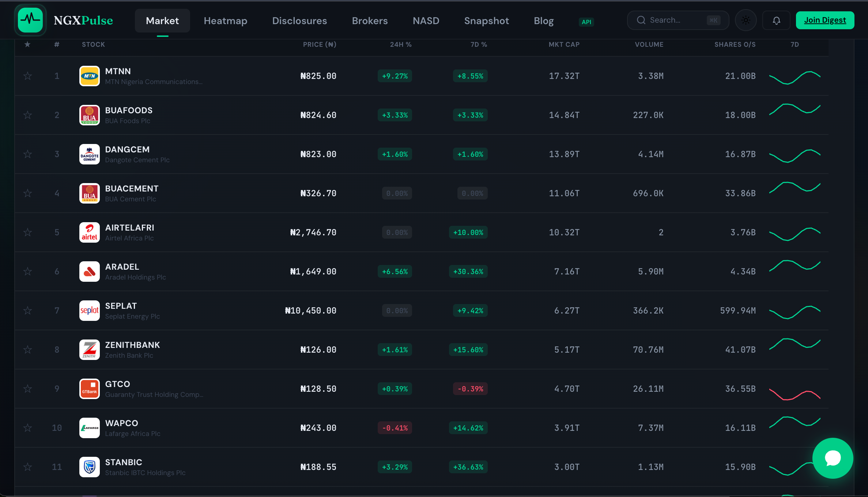Open the API badge link

(586, 22)
